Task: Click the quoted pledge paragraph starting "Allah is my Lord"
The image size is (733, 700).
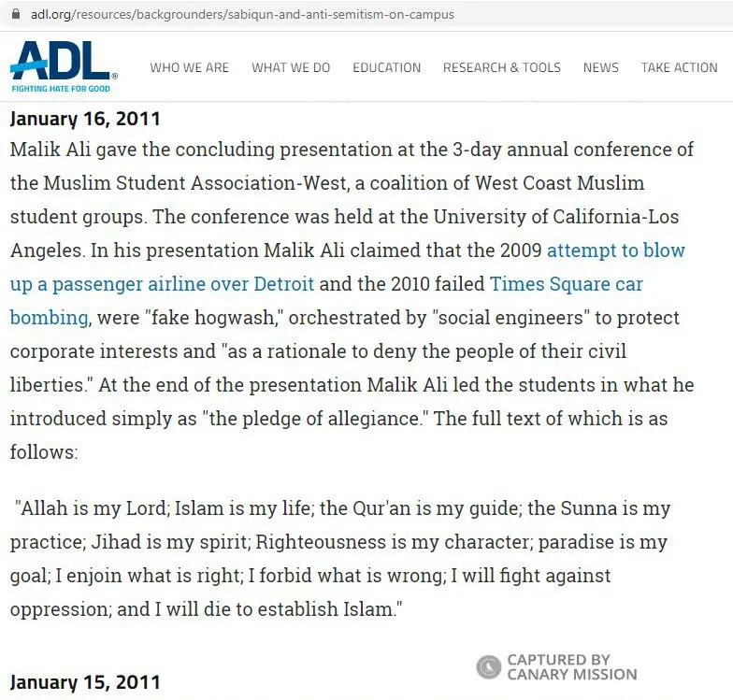Action: coord(340,559)
